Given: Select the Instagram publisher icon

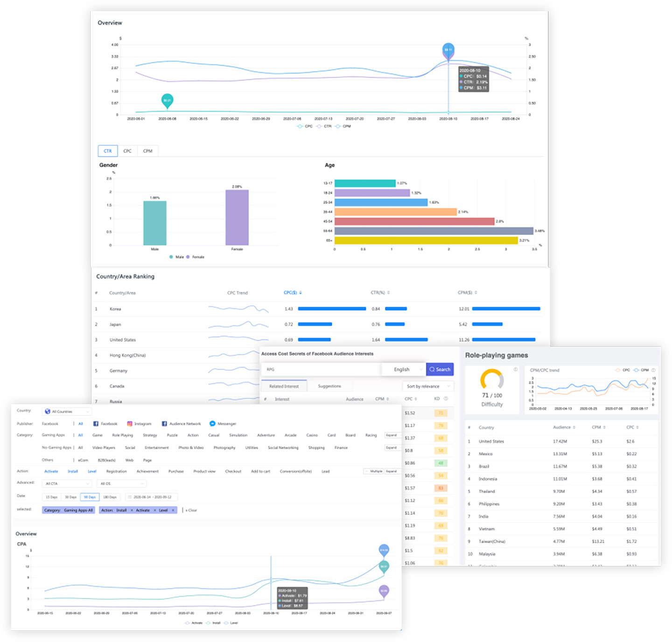Looking at the screenshot, I should pyautogui.click(x=130, y=423).
